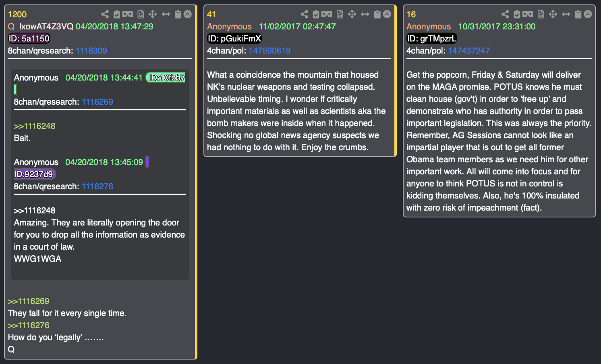Image resolution: width=601 pixels, height=364 pixels.
Task: Click the VR goggles icon on post 16
Action: 528,14
